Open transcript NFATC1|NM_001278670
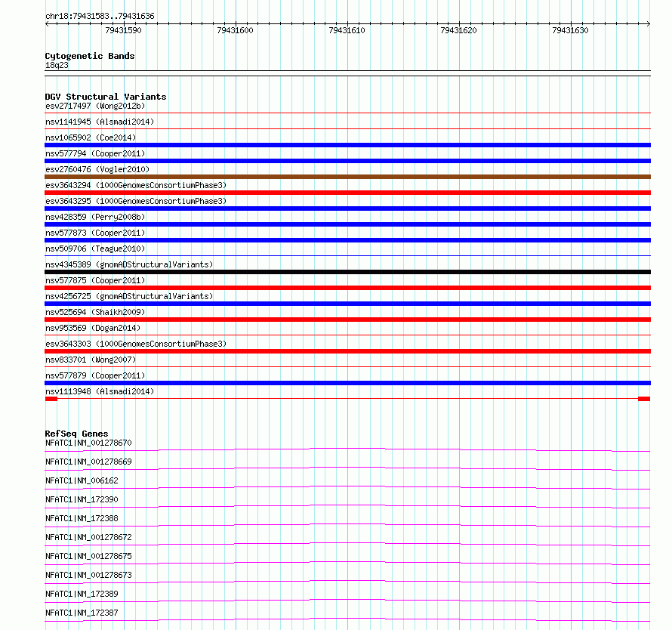This screenshot has height=630, width=672. pos(88,443)
